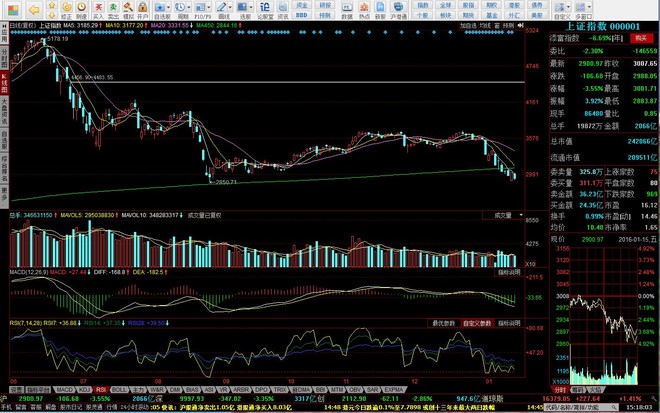Open the 日线(复权) period selector label
The height and width of the screenshot is (413, 660).
click(23, 26)
